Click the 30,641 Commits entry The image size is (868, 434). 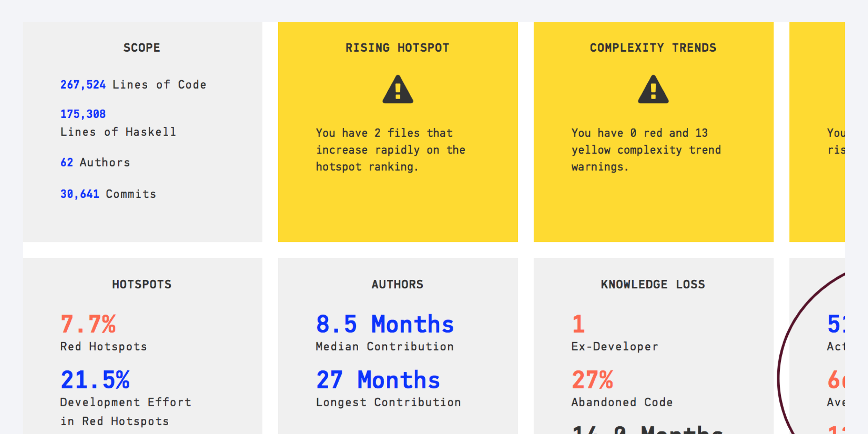108,194
